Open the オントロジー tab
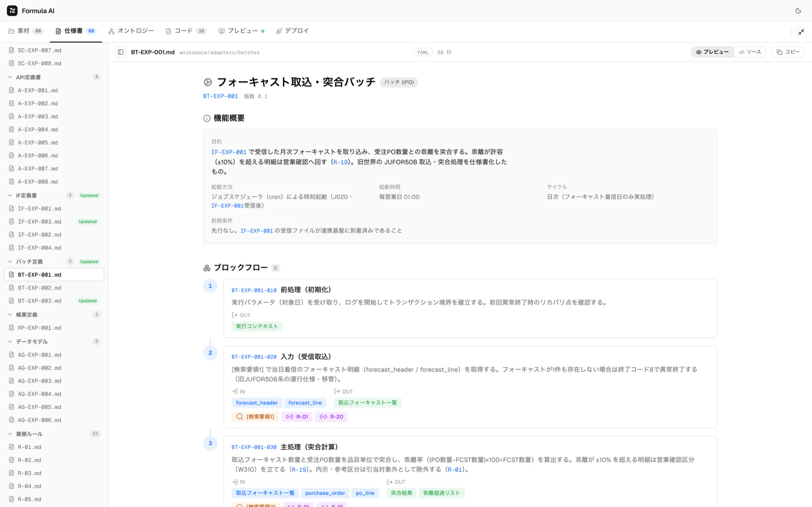 pos(131,31)
